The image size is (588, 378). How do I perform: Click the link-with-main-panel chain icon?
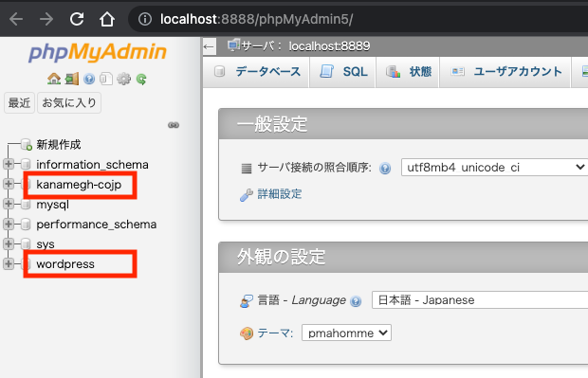point(174,125)
